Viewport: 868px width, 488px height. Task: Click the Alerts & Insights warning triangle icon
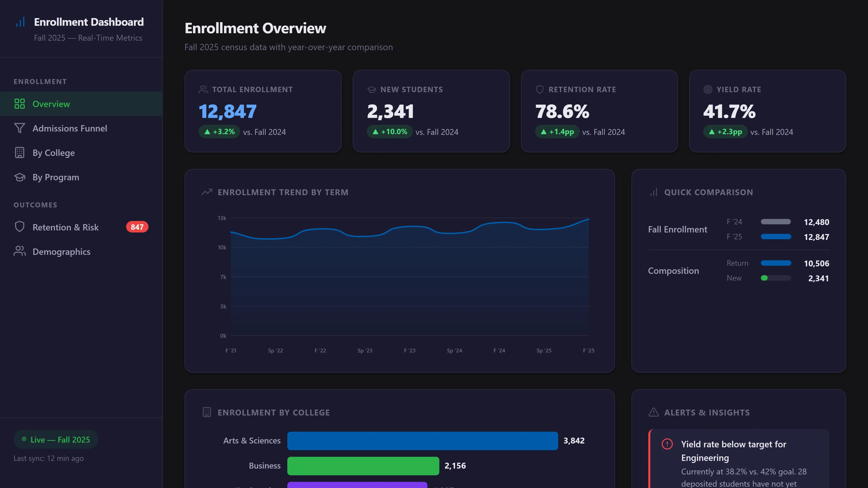pyautogui.click(x=653, y=412)
